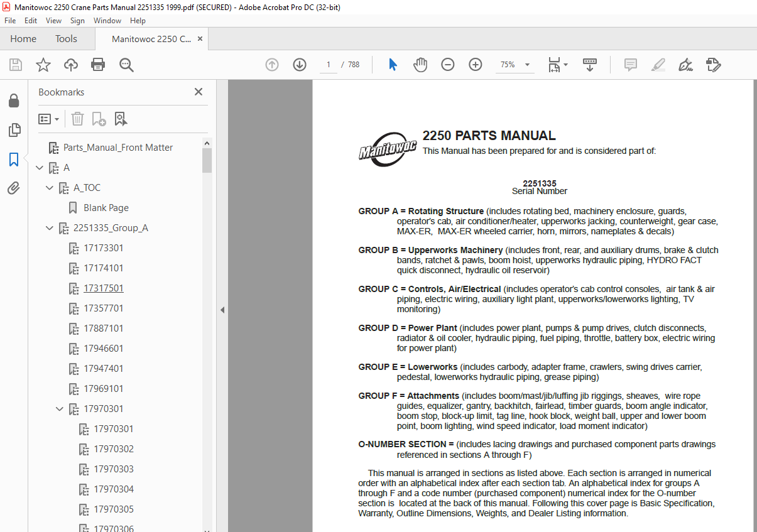Click the page number input field

click(x=328, y=65)
